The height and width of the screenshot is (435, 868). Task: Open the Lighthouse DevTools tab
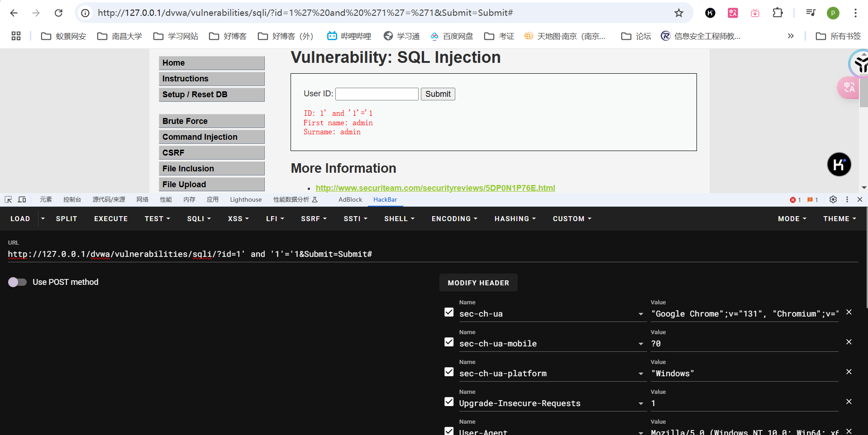pyautogui.click(x=246, y=199)
